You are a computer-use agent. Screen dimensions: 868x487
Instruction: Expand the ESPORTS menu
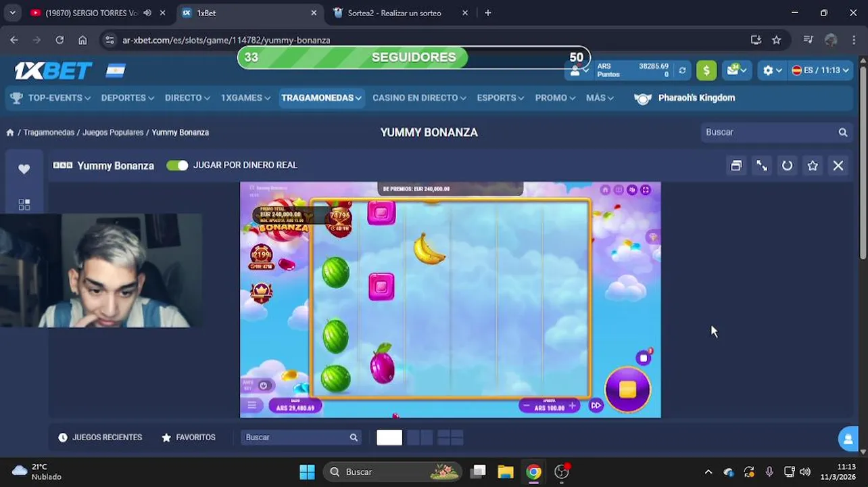point(500,98)
